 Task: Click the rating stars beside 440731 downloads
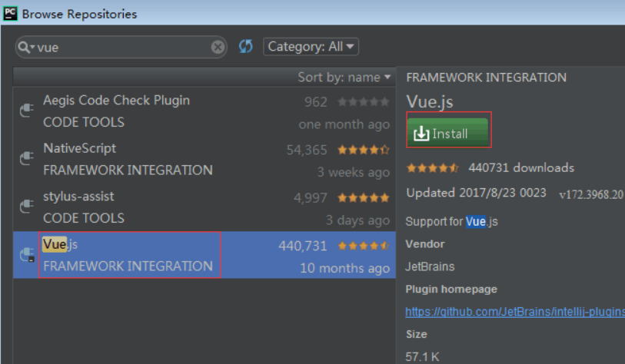pos(433,168)
